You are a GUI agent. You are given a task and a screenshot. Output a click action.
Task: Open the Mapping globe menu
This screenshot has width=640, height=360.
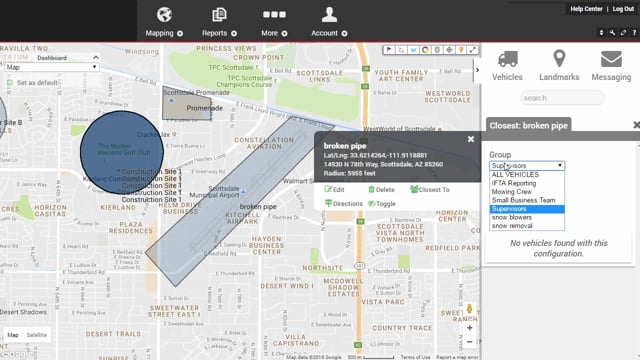pos(164,22)
